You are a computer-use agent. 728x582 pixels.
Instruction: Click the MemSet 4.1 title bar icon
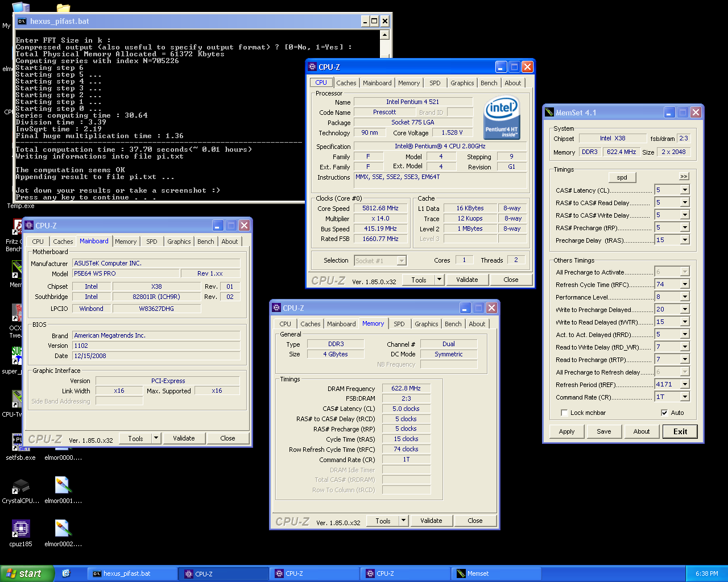[x=549, y=113]
